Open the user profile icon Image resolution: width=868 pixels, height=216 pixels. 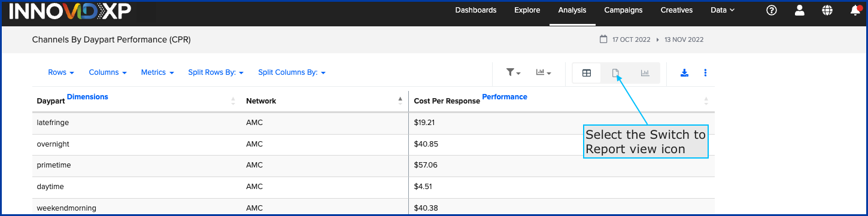click(799, 10)
